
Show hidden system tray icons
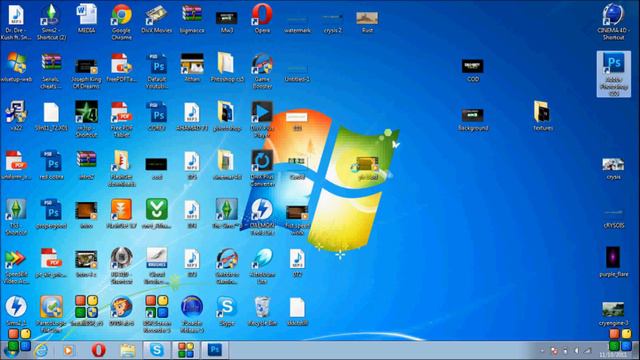point(542,351)
